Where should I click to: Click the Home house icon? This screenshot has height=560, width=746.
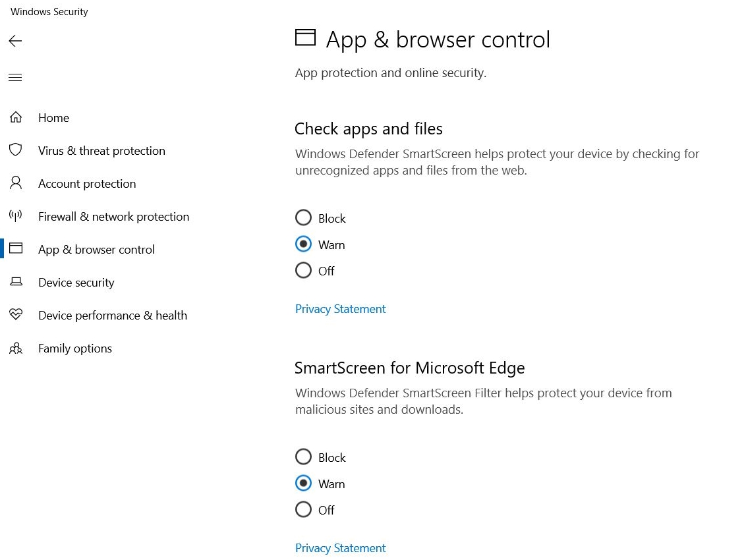click(x=16, y=118)
